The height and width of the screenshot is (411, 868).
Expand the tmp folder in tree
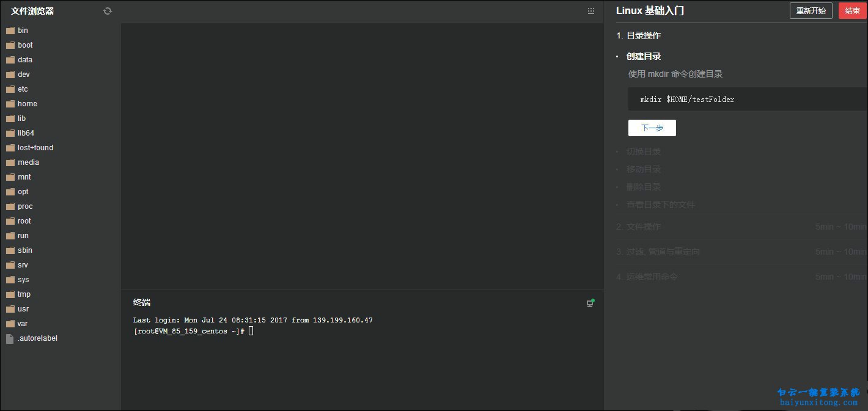point(24,294)
